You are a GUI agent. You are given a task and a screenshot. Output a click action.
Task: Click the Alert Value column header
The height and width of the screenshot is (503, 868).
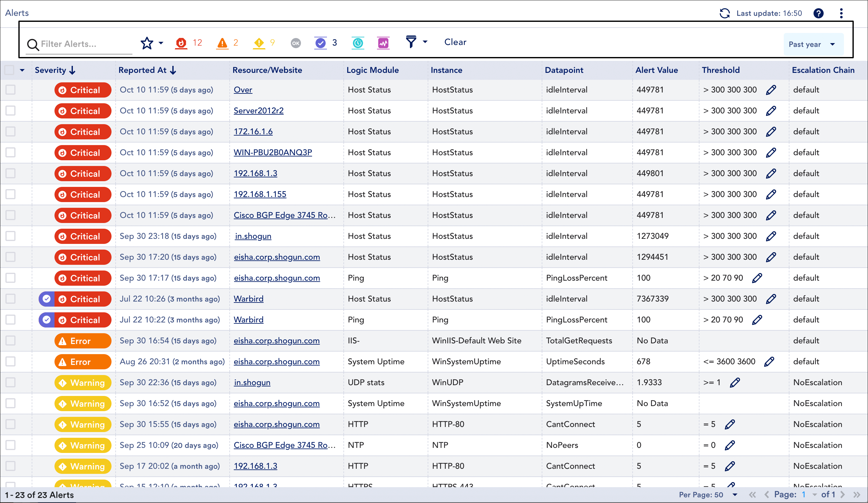click(656, 70)
